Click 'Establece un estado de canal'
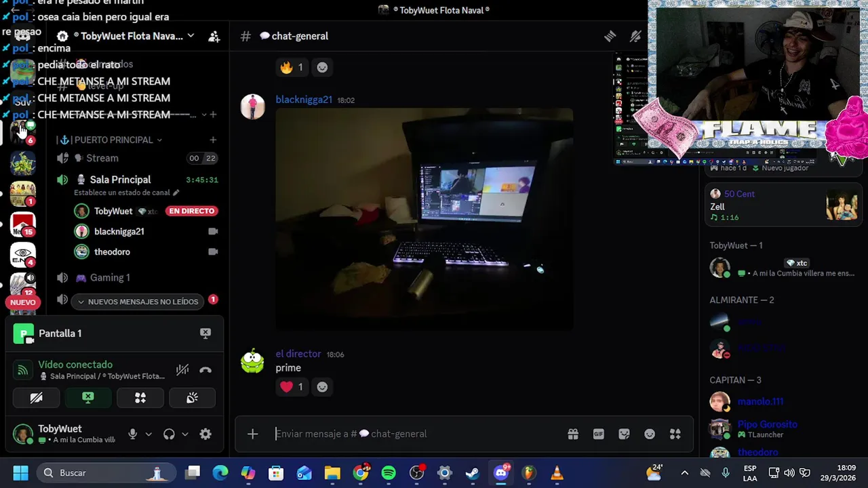This screenshot has width=868, height=488. click(x=126, y=192)
